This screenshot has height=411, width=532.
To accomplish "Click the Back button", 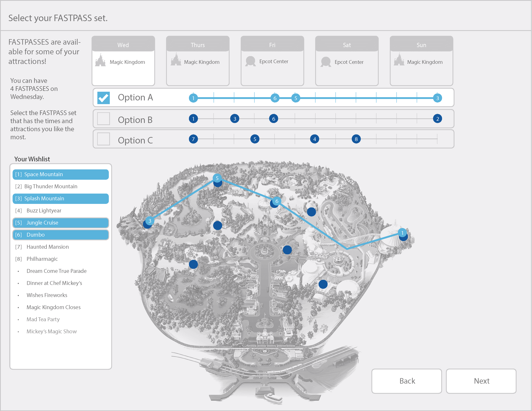I will 407,381.
